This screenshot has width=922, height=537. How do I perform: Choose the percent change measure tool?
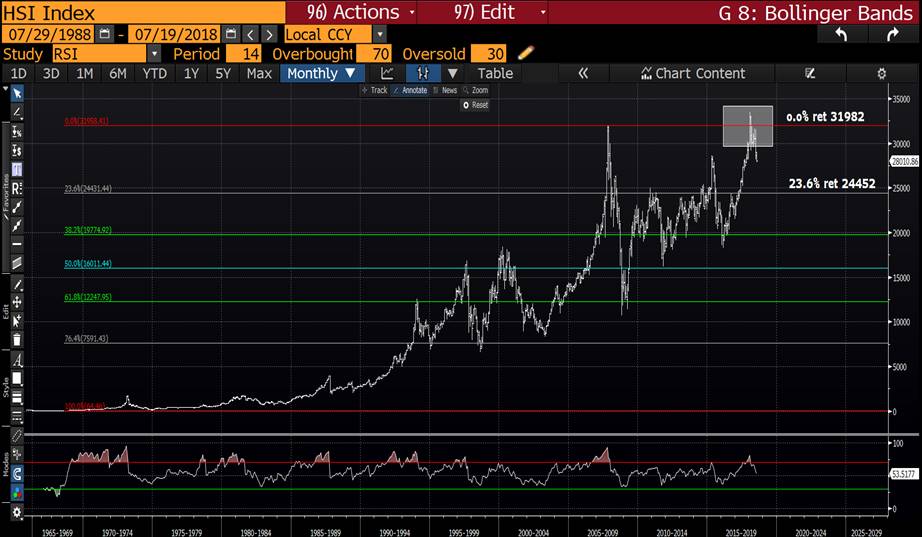click(x=17, y=132)
